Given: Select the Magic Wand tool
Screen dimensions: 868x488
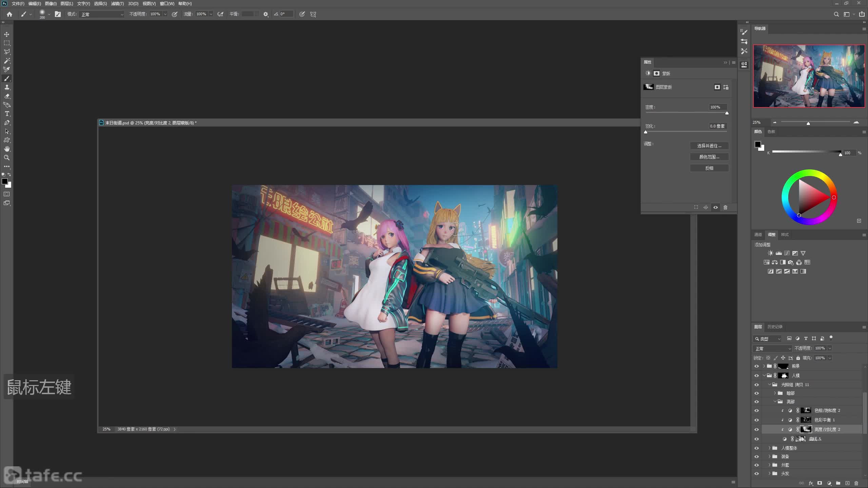Looking at the screenshot, I should click(7, 61).
